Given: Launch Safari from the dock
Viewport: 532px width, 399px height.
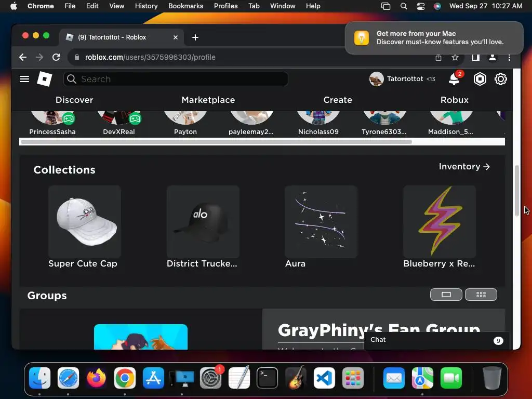Looking at the screenshot, I should tap(68, 378).
